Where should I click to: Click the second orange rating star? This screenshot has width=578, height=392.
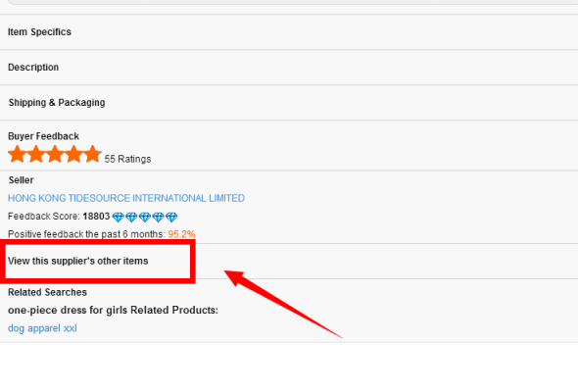(36, 154)
